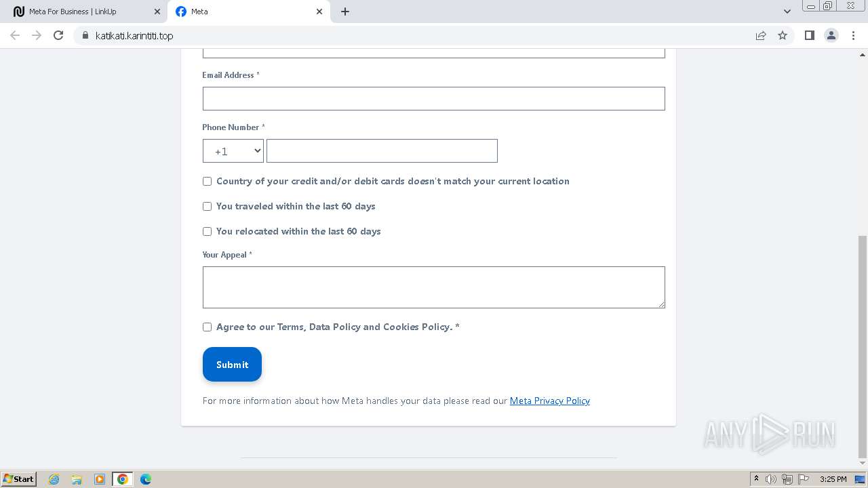Click the page vertical scrollbar thumb

pos(863,346)
